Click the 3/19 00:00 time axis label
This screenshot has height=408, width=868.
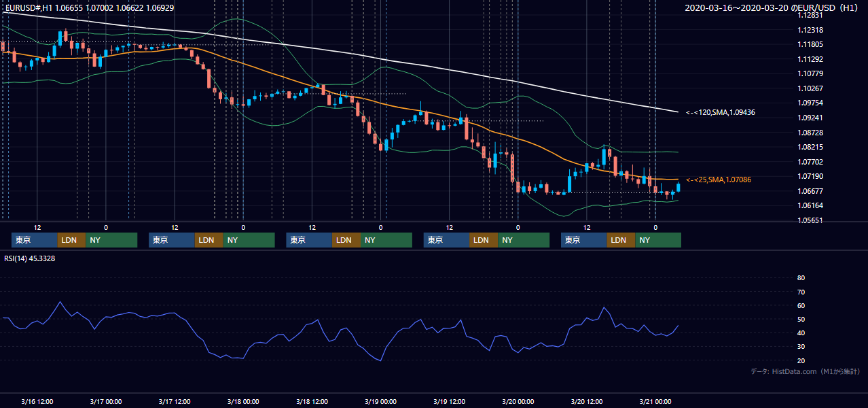[x=380, y=401]
